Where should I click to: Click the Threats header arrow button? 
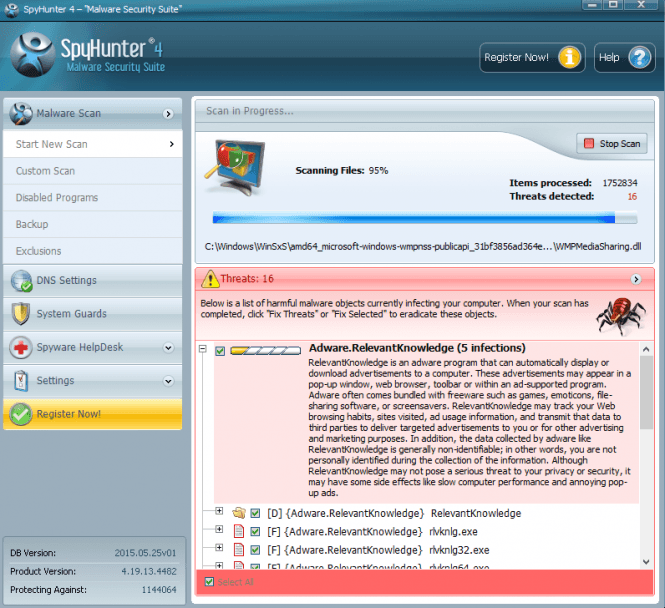click(636, 279)
